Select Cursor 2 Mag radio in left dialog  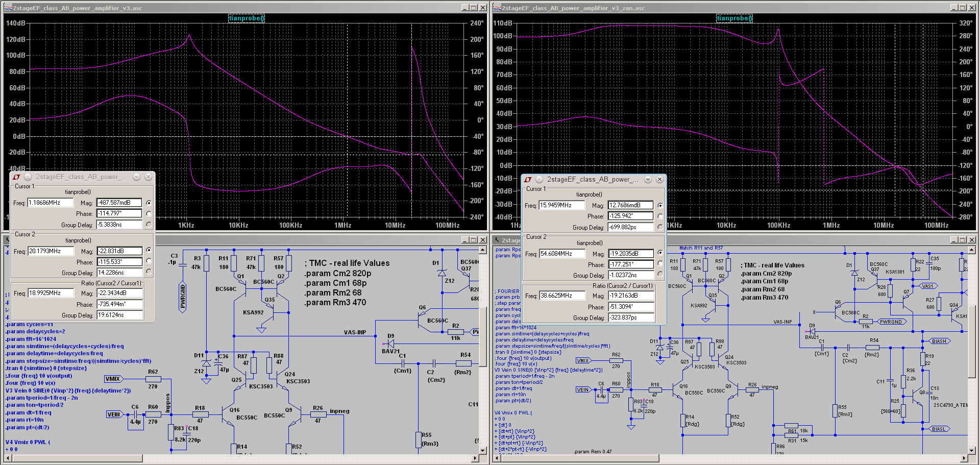[x=149, y=250]
